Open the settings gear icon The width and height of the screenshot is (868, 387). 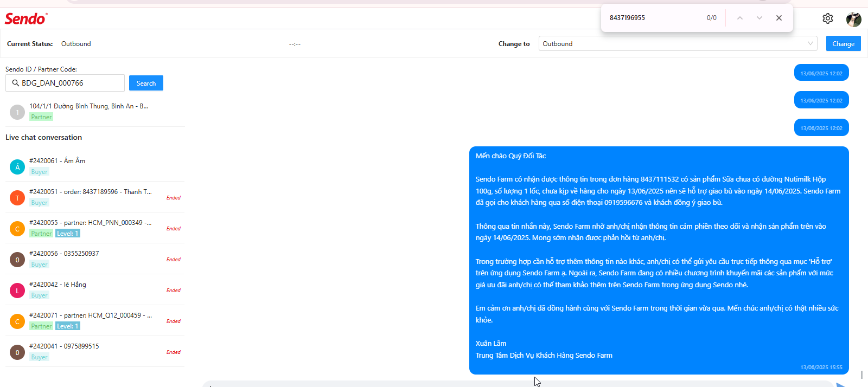[x=827, y=18]
